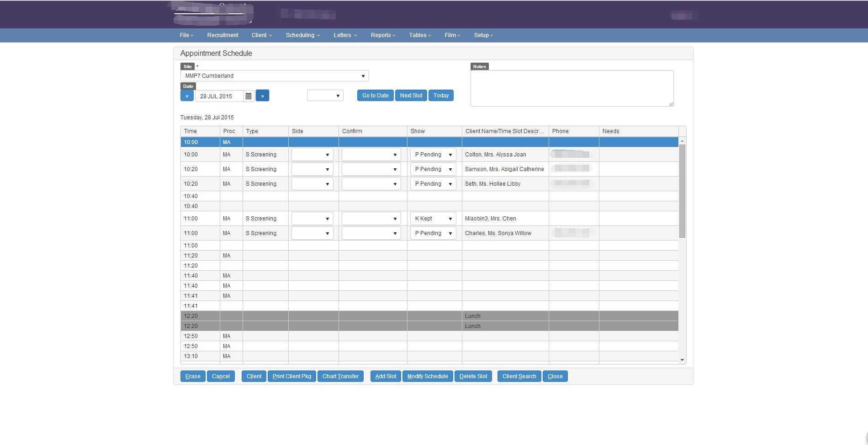Expand the Site dropdown showing MMP7 Cumberland
Image resolution: width=868 pixels, height=445 pixels.
(275, 76)
